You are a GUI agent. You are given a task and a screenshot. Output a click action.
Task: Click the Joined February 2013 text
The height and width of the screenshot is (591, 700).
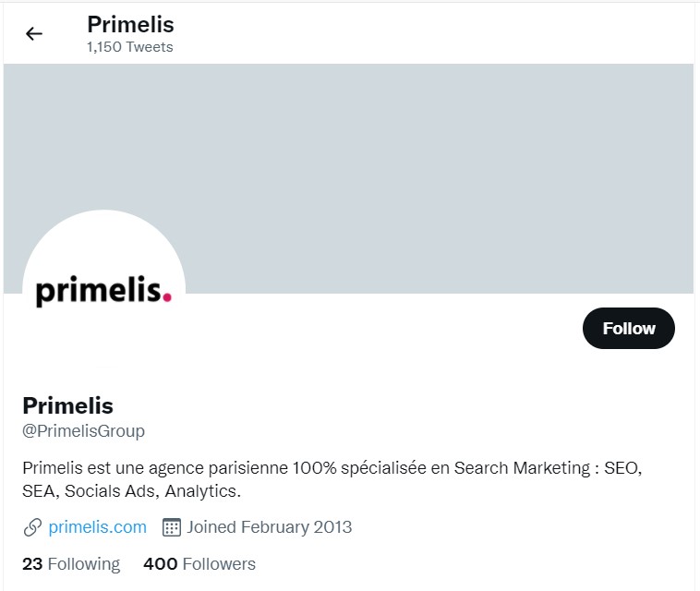270,527
